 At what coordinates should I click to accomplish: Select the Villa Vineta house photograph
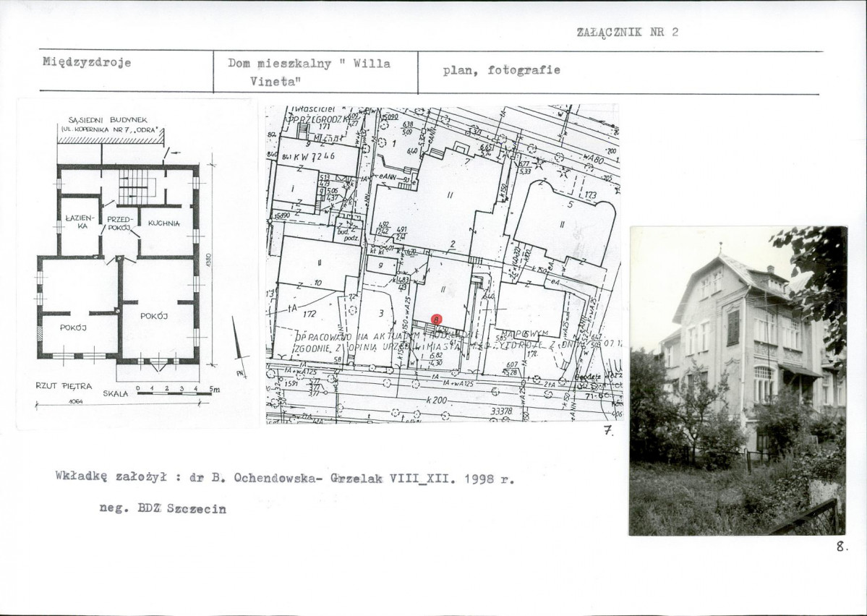(738, 380)
